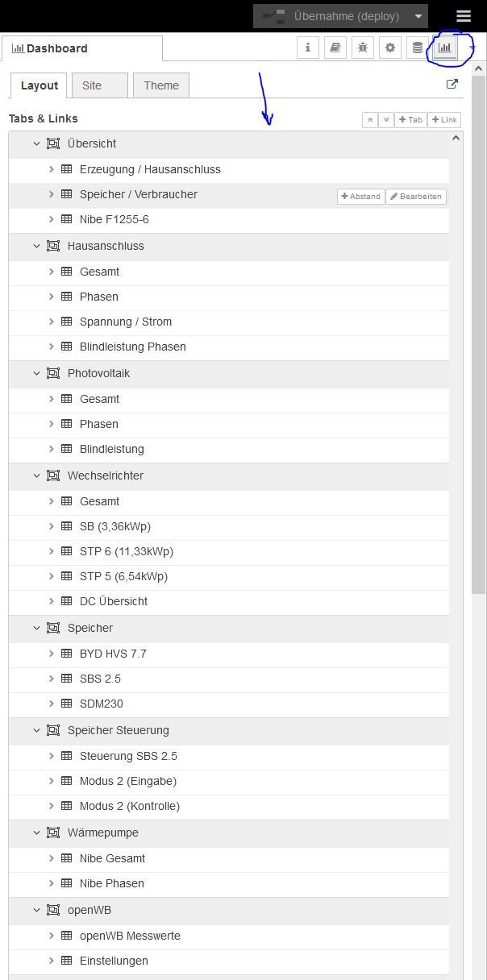Open the context data database icon

[418, 48]
